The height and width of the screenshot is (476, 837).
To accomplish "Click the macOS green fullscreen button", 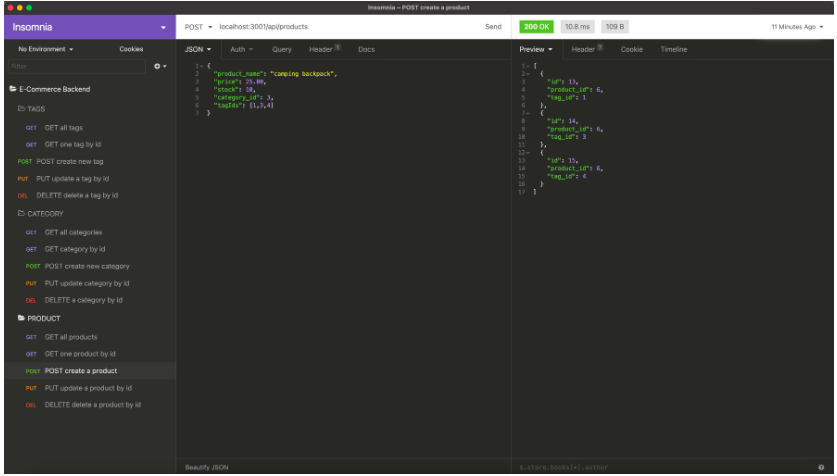I will coord(29,7).
